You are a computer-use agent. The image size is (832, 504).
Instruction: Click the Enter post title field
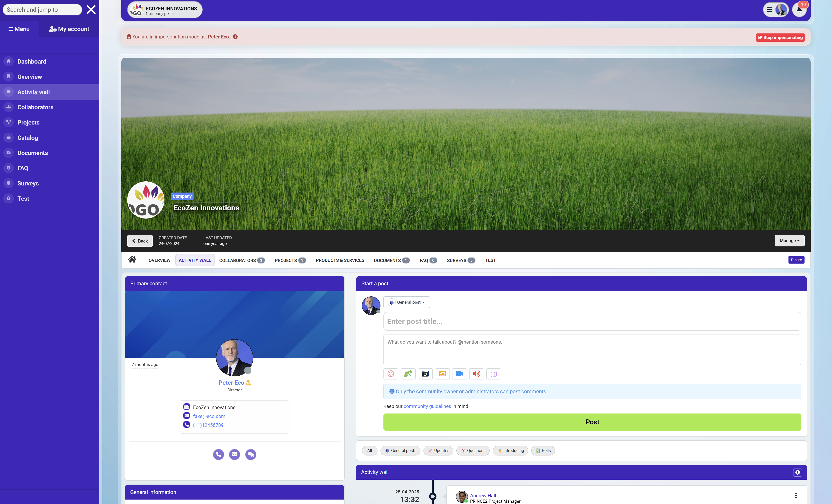(592, 321)
